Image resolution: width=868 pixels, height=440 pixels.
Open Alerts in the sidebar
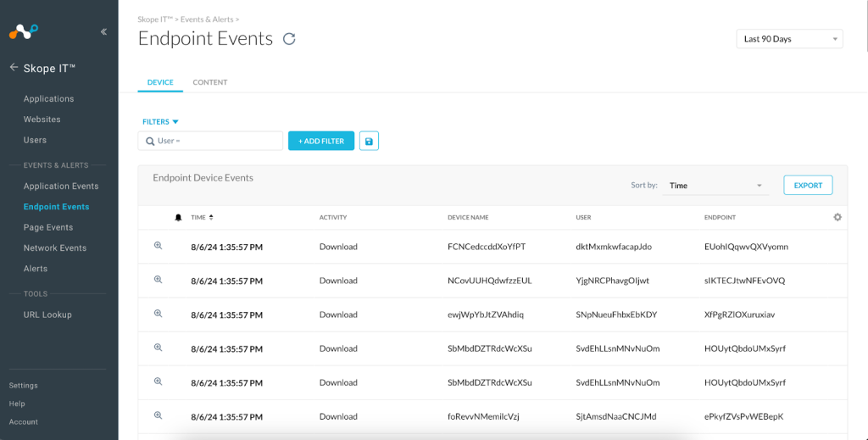36,269
